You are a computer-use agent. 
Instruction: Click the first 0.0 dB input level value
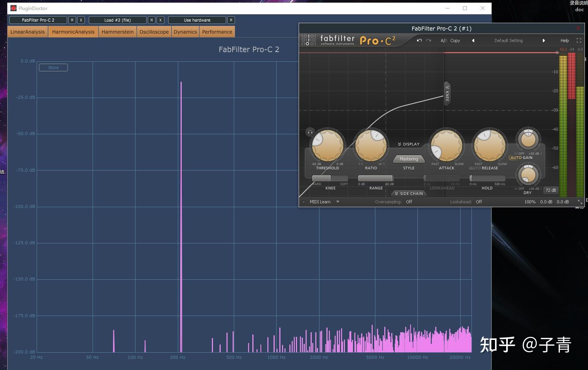click(546, 202)
